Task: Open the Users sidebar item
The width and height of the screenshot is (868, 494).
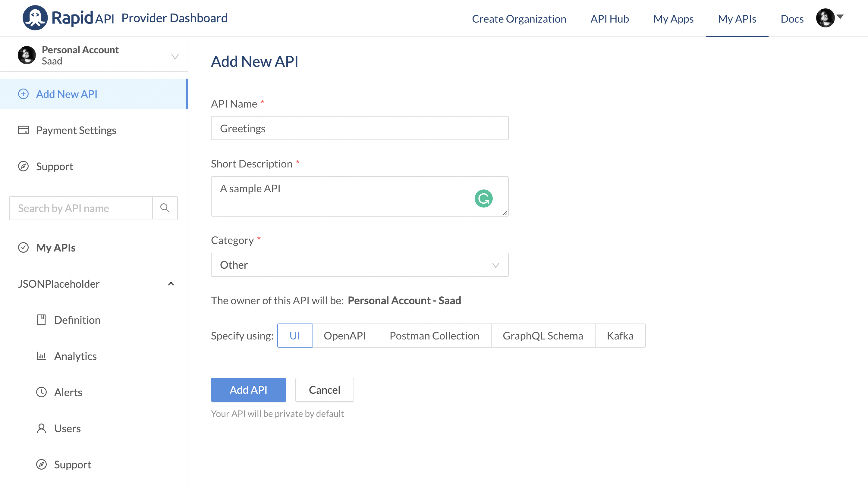Action: (68, 428)
